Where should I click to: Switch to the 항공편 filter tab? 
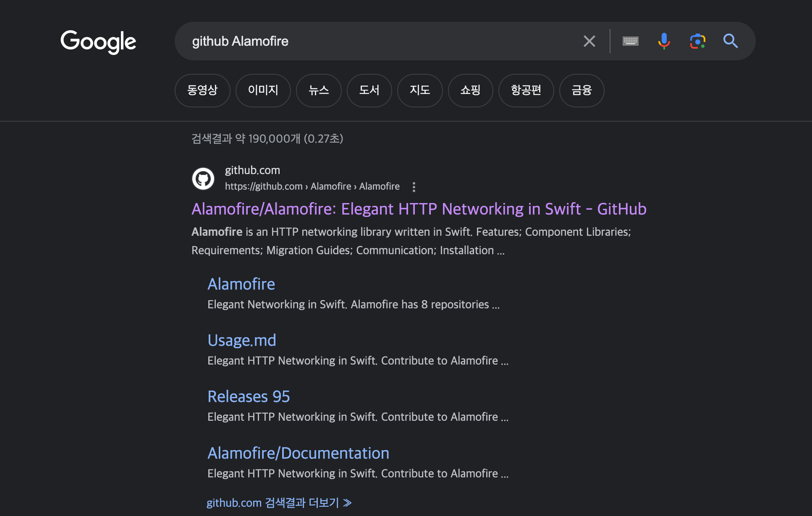click(x=526, y=90)
